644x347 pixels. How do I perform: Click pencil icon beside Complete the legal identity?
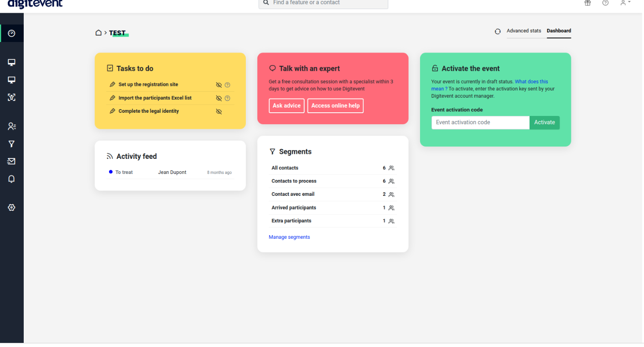coord(113,111)
